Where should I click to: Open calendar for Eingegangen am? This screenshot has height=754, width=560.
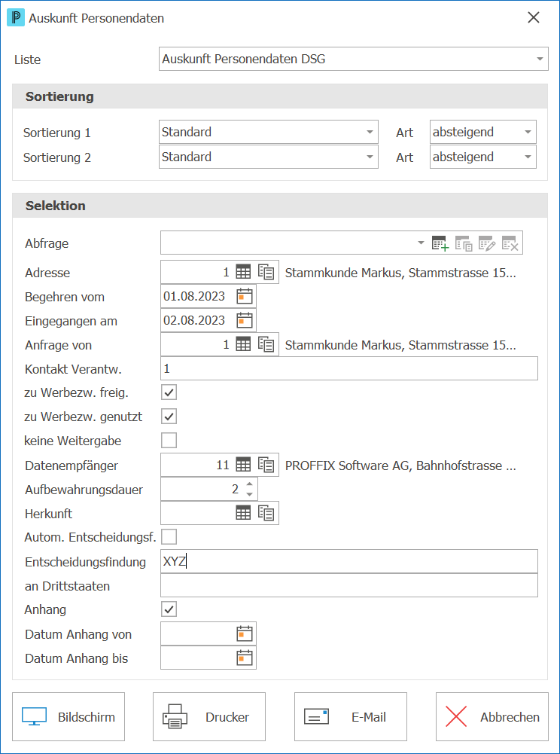tap(245, 320)
